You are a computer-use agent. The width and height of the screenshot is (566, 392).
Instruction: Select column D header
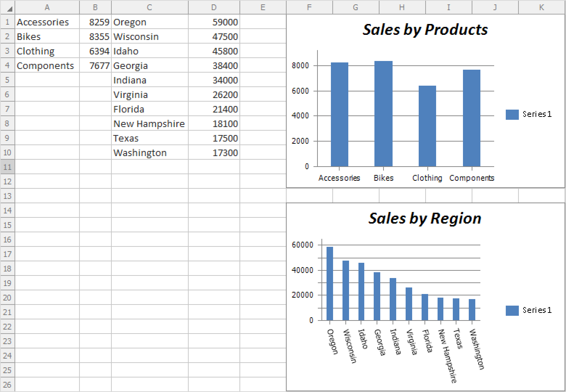[214, 7]
